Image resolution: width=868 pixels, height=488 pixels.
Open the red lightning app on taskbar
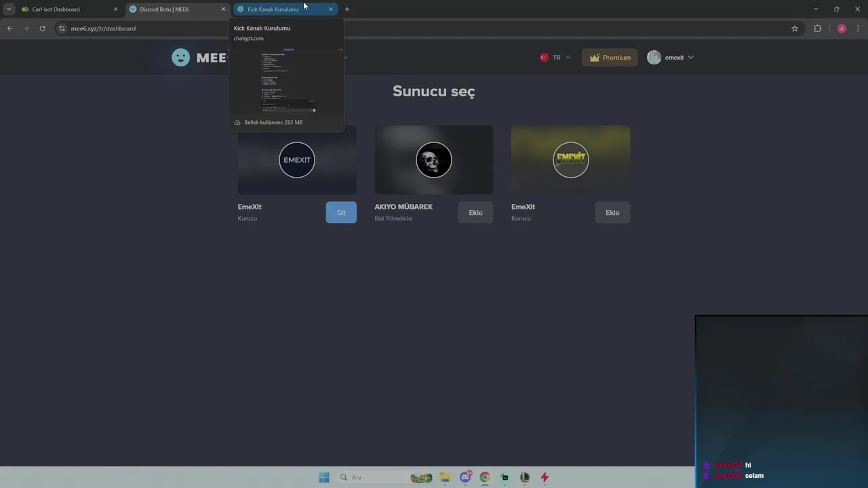[x=544, y=477]
